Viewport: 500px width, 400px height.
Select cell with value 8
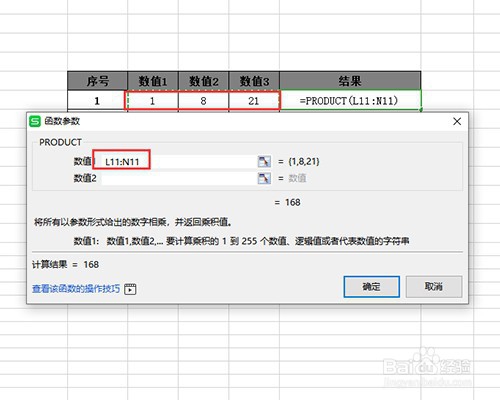pos(203,100)
